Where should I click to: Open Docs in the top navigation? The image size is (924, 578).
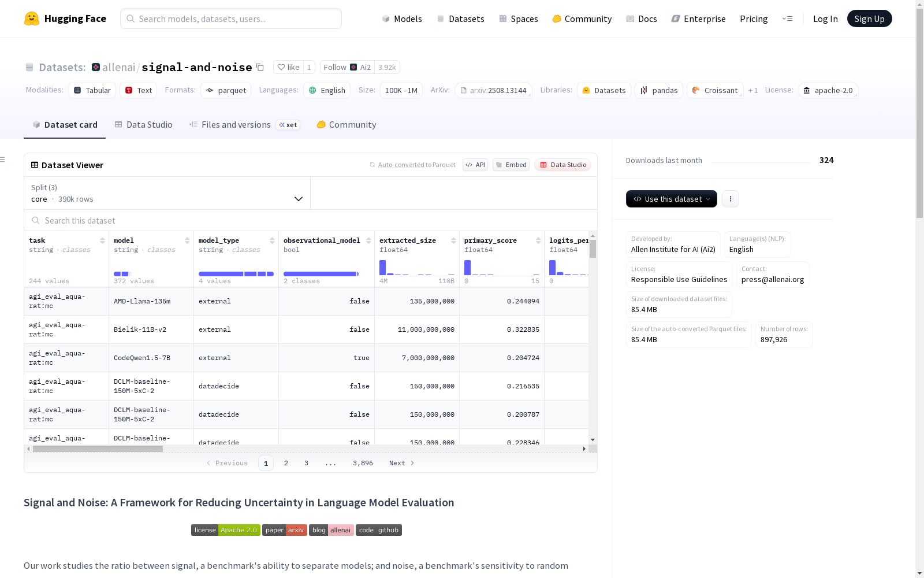pos(642,18)
